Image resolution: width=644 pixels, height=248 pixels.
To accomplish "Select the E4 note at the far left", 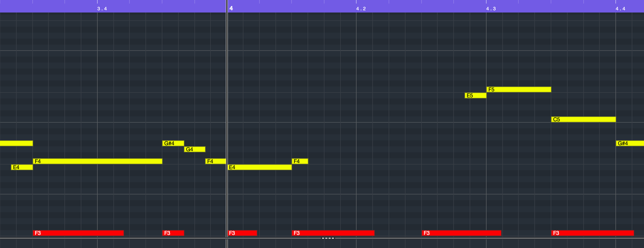I will [21, 167].
